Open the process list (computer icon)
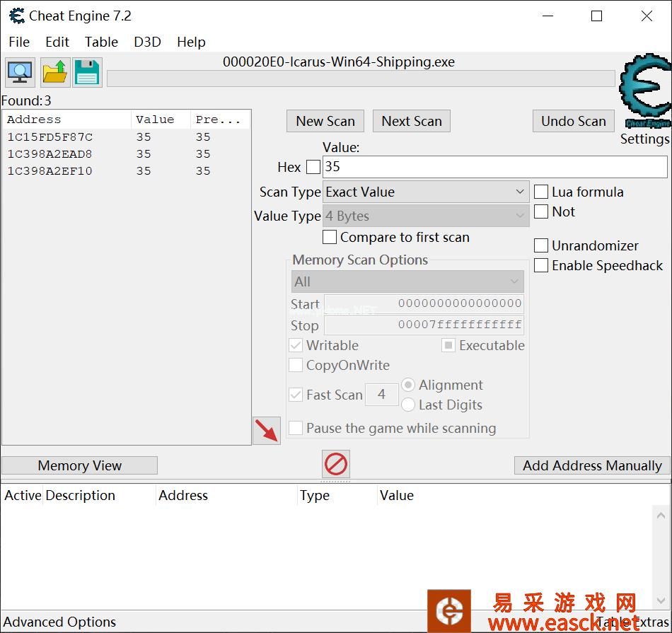 20,72
